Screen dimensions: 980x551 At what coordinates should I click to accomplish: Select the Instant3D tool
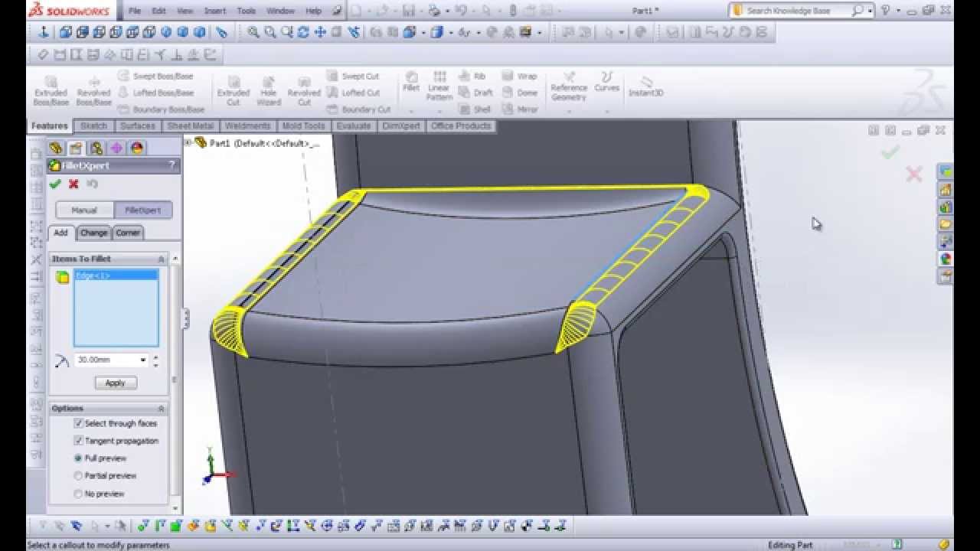pyautogui.click(x=645, y=86)
